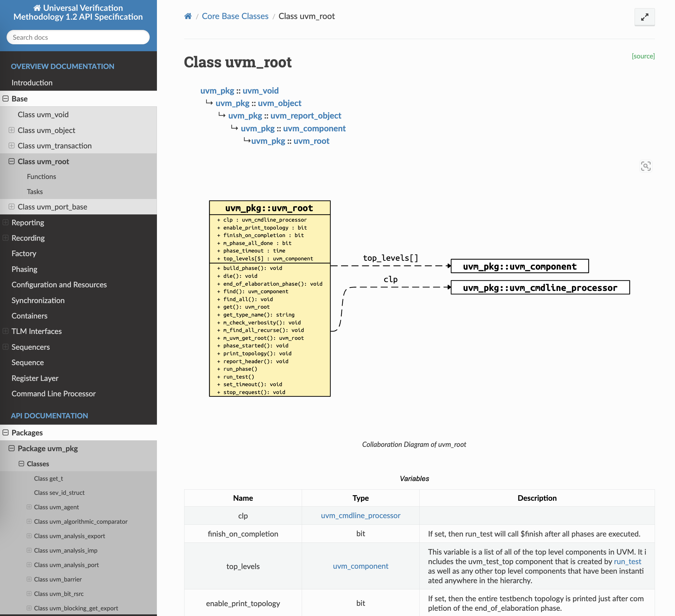
Task: Open the Functions item under uvm_root
Action: [x=41, y=176]
